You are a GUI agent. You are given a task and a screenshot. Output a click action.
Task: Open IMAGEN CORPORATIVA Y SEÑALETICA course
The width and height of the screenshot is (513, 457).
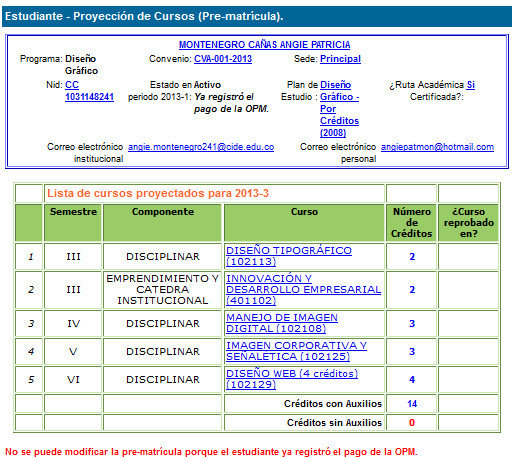pyautogui.click(x=296, y=351)
